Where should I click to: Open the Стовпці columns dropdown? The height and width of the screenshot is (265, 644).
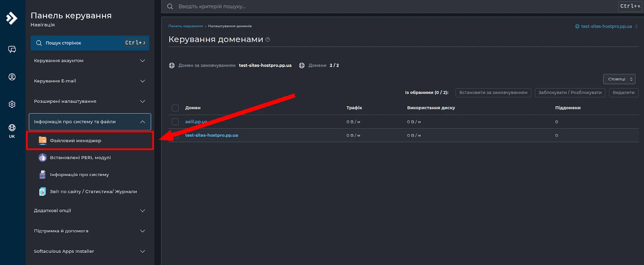pos(619,79)
